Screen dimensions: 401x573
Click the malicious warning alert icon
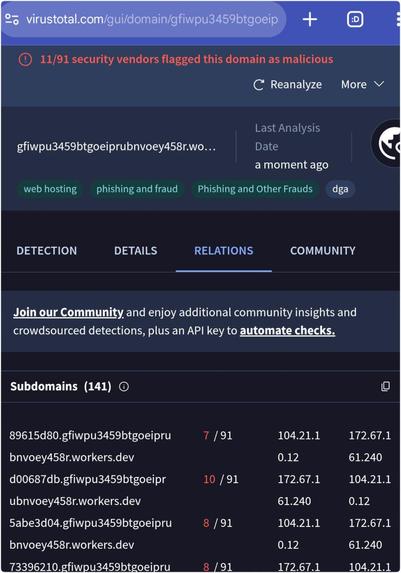point(25,59)
